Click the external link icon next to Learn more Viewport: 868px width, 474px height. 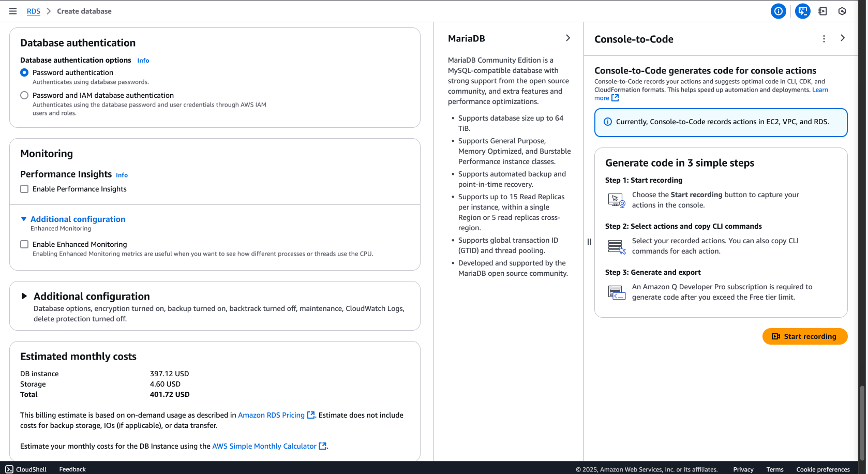[615, 98]
